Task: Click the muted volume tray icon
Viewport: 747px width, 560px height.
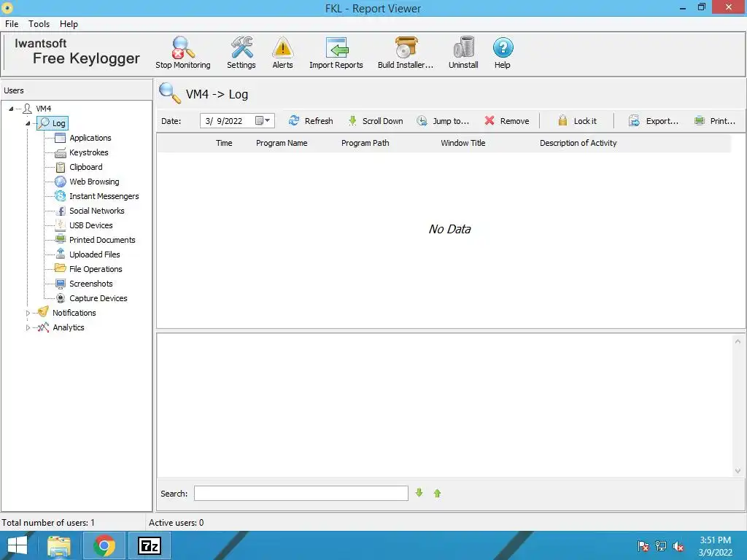Action: [x=679, y=546]
